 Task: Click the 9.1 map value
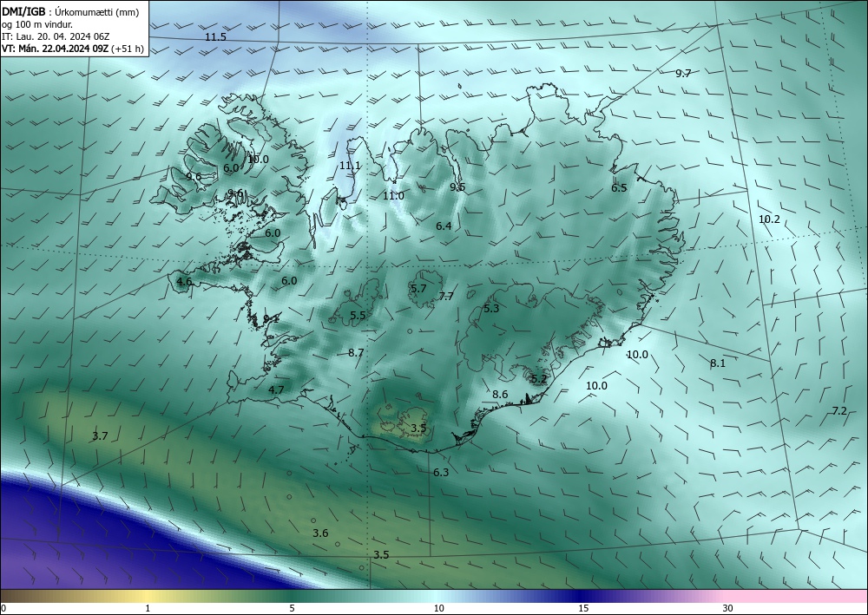coord(271,318)
